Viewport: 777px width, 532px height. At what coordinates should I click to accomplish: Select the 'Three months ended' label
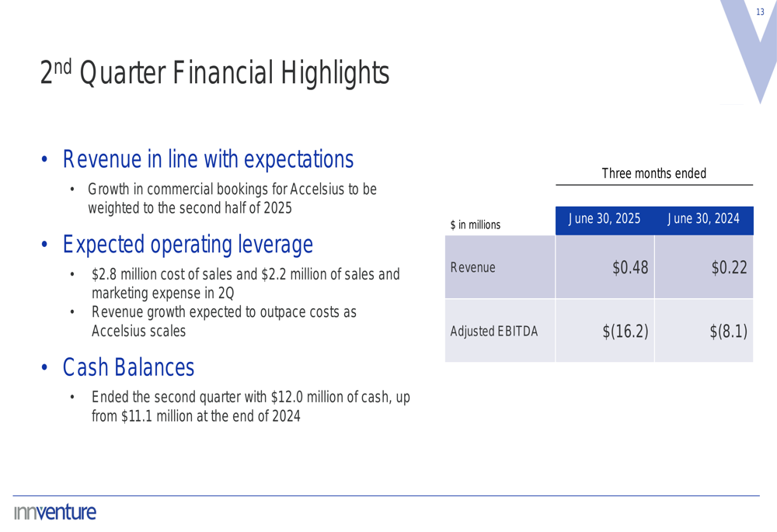(654, 173)
